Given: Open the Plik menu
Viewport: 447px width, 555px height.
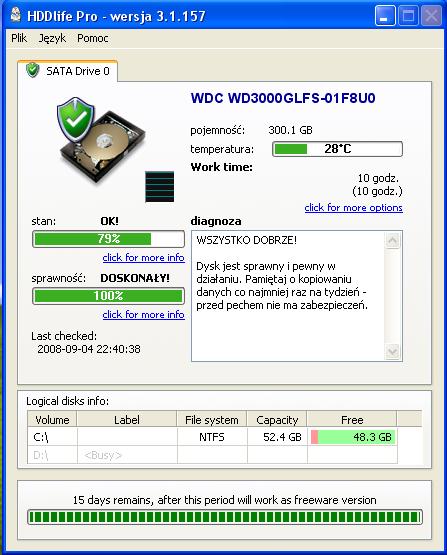Looking at the screenshot, I should [x=19, y=38].
